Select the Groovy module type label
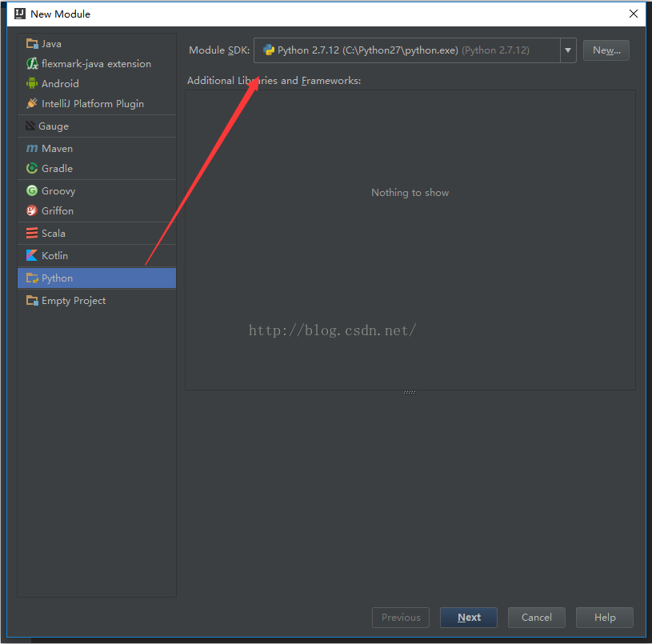This screenshot has height=644, width=652. (58, 191)
